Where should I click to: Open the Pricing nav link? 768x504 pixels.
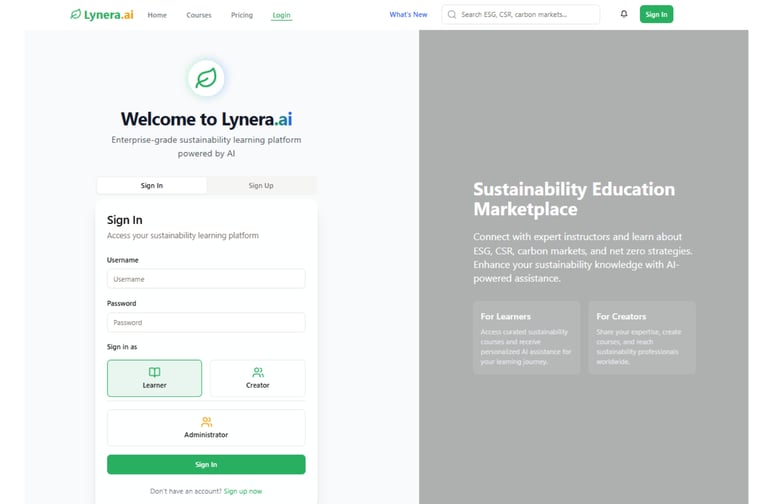(x=242, y=15)
